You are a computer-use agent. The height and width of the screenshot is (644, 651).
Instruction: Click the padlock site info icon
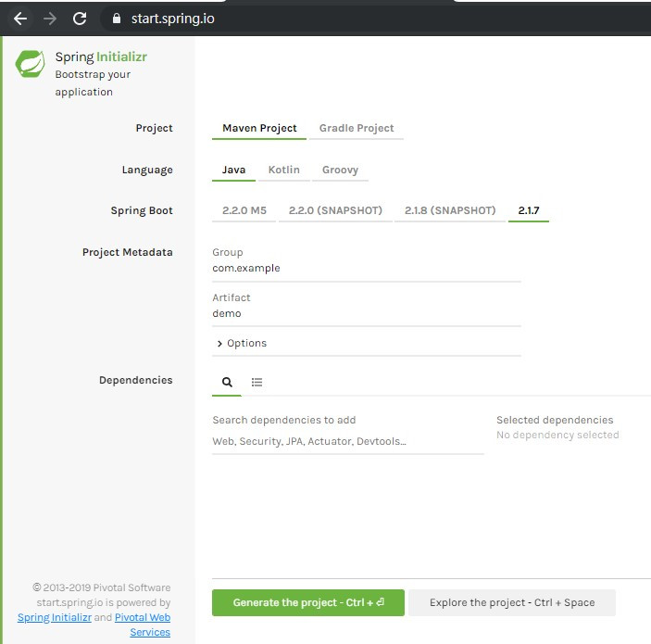pyautogui.click(x=117, y=19)
